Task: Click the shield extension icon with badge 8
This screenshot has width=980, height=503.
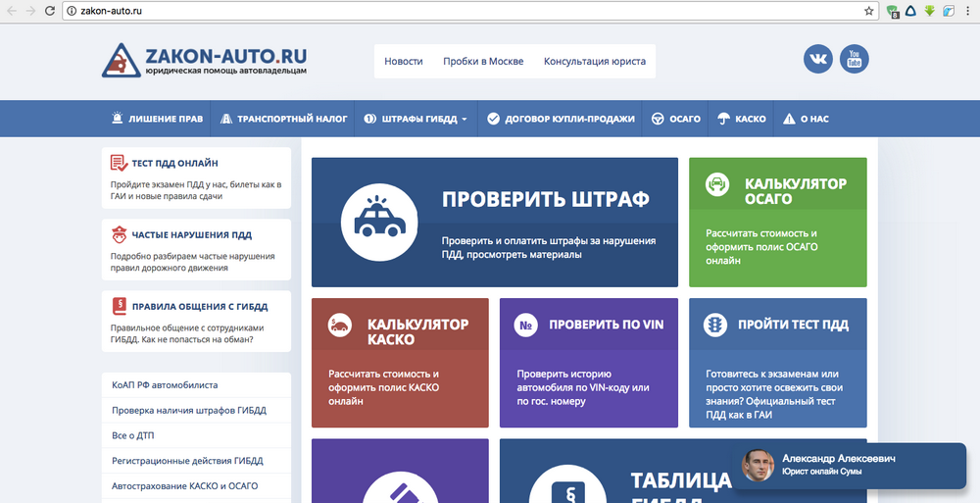Action: point(892,11)
